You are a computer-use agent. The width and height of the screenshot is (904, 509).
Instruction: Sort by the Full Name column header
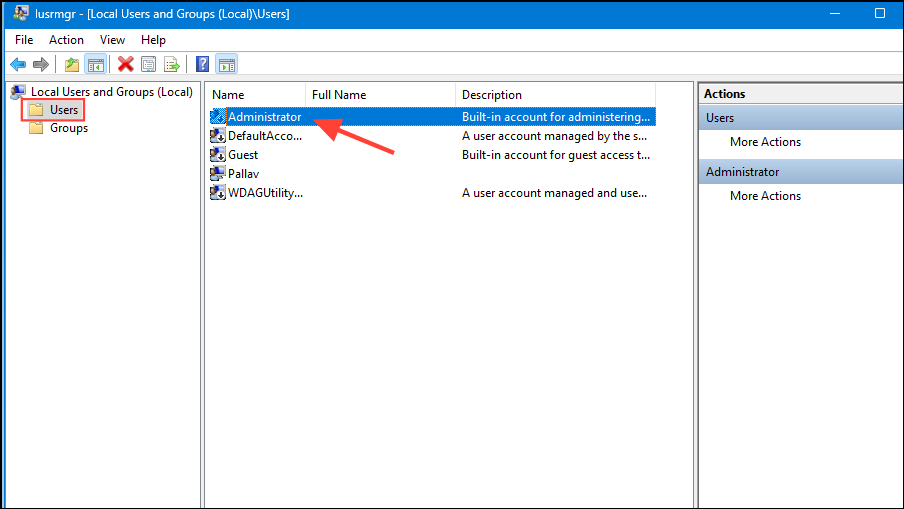pos(381,95)
